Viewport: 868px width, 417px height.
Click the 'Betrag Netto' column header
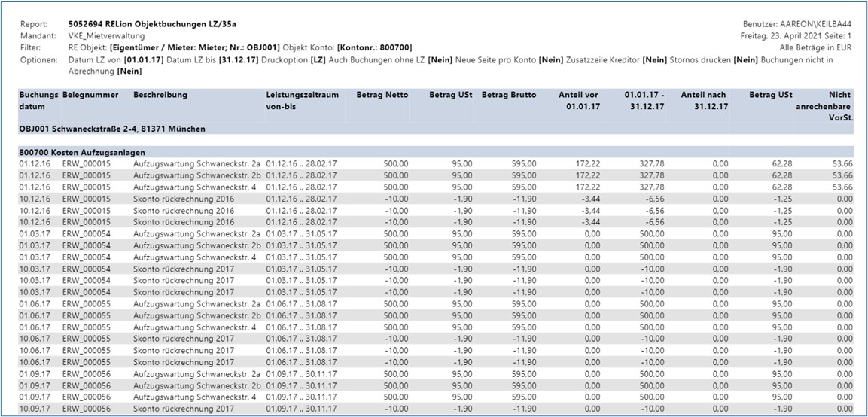[x=382, y=95]
